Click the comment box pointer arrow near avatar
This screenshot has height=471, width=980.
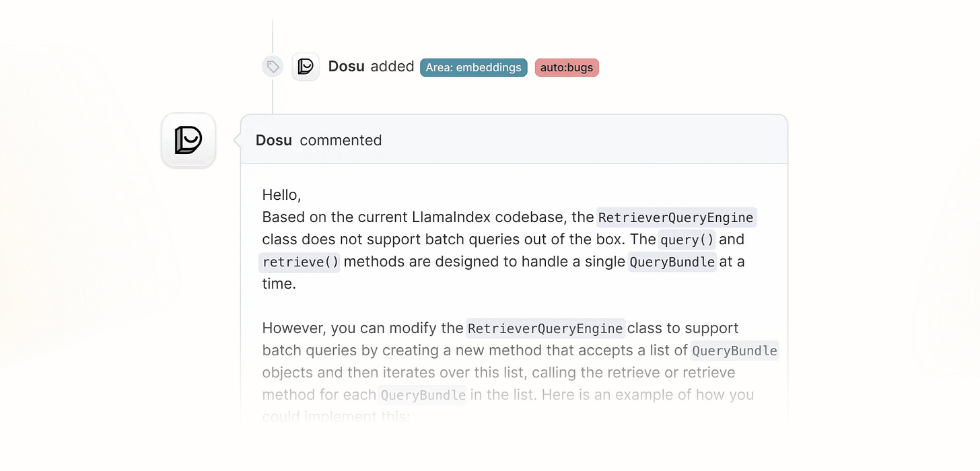pos(237,140)
